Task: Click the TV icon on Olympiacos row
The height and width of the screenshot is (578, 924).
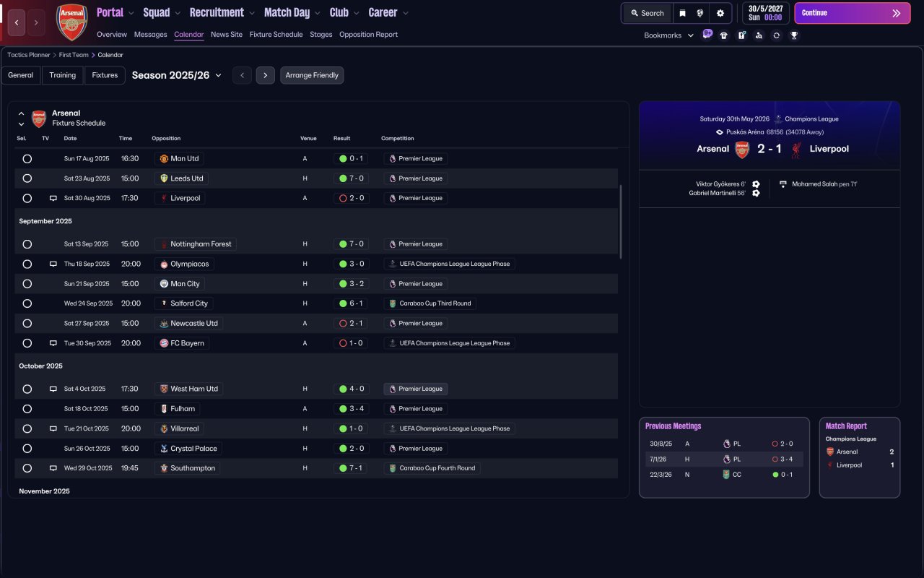Action: tap(53, 264)
